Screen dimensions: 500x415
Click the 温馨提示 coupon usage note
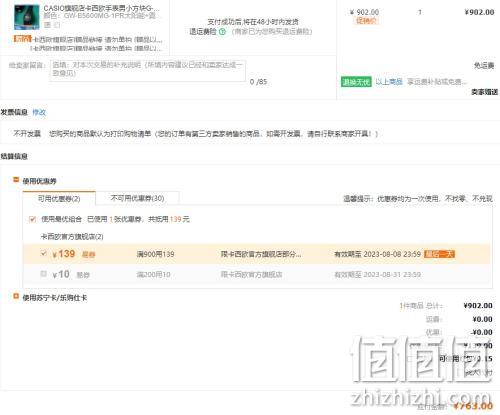coord(418,199)
